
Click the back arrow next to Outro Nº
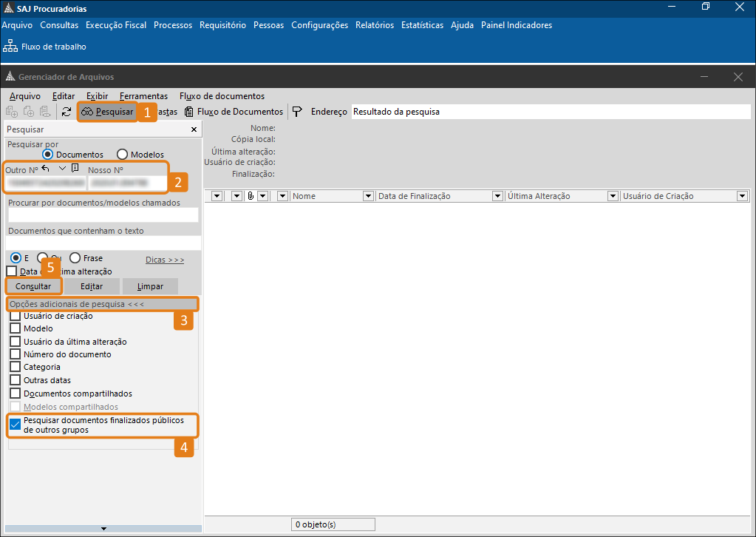point(46,169)
